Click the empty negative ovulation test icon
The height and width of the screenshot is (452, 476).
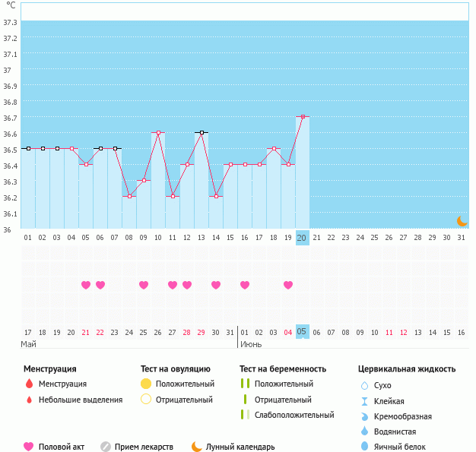(x=146, y=399)
